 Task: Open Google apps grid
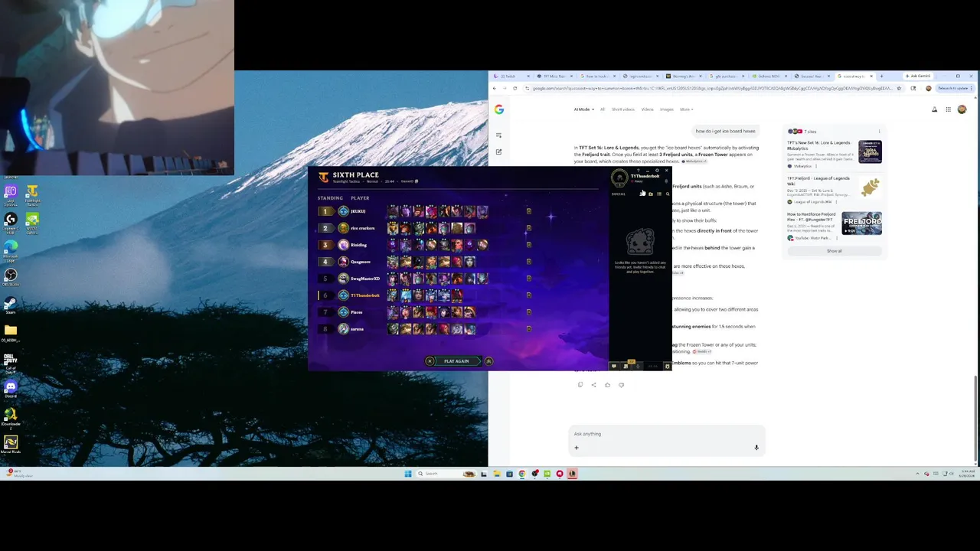pyautogui.click(x=948, y=109)
